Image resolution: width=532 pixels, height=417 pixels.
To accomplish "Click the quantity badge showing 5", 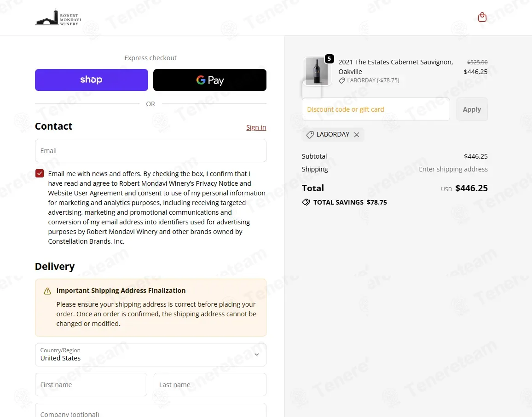I will [329, 59].
